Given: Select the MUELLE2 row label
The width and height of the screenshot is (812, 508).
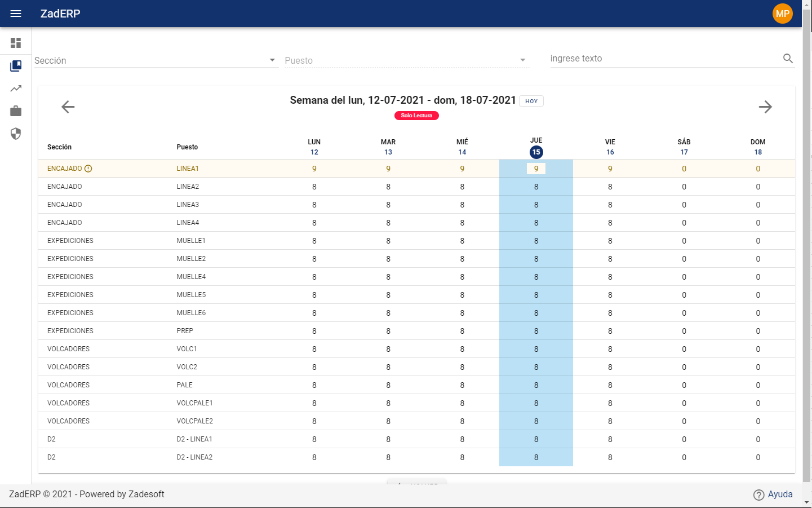Looking at the screenshot, I should pos(191,259).
